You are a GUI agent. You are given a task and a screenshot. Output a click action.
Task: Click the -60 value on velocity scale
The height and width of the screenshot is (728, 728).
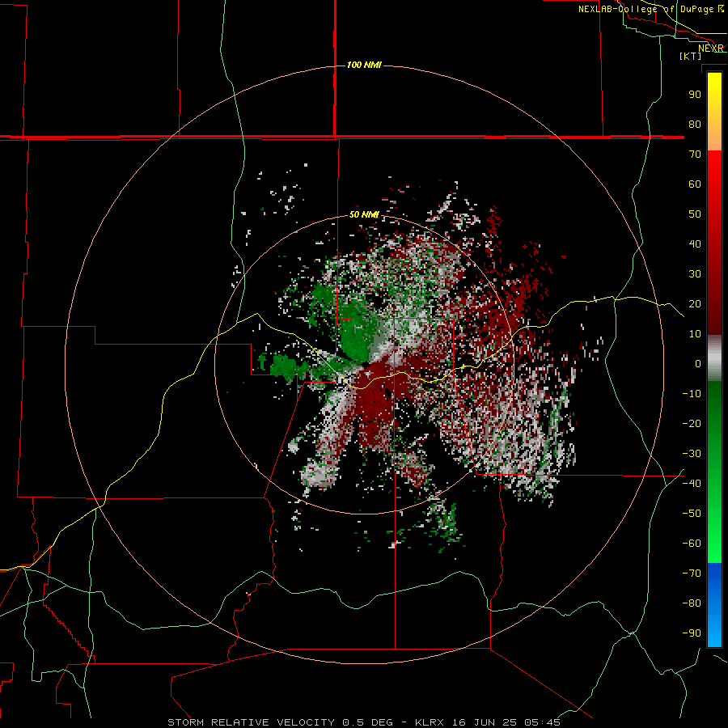pyautogui.click(x=692, y=544)
